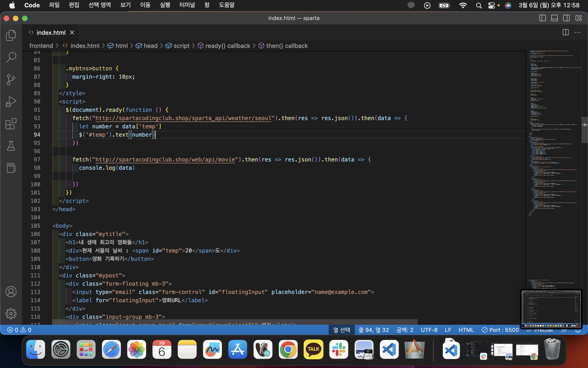This screenshot has width=588, height=368.
Task: Click 줄 94, 열 32 cursor position
Action: (x=374, y=330)
